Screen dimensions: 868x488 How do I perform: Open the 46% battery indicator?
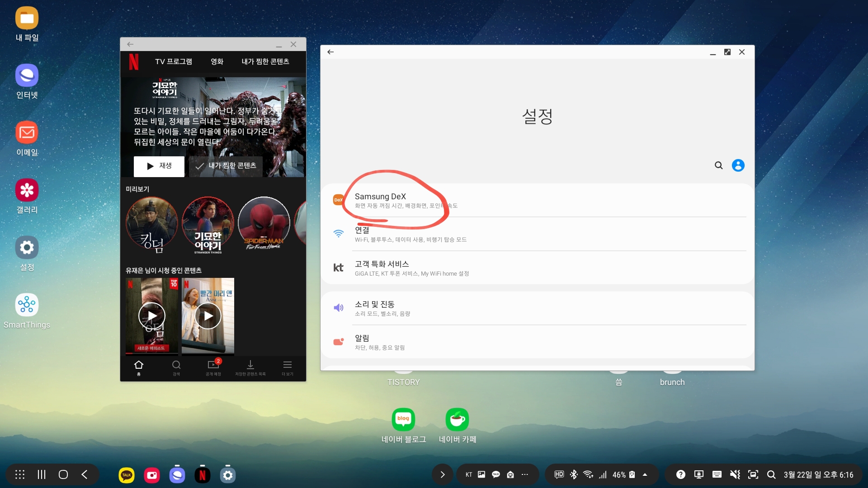pyautogui.click(x=624, y=474)
